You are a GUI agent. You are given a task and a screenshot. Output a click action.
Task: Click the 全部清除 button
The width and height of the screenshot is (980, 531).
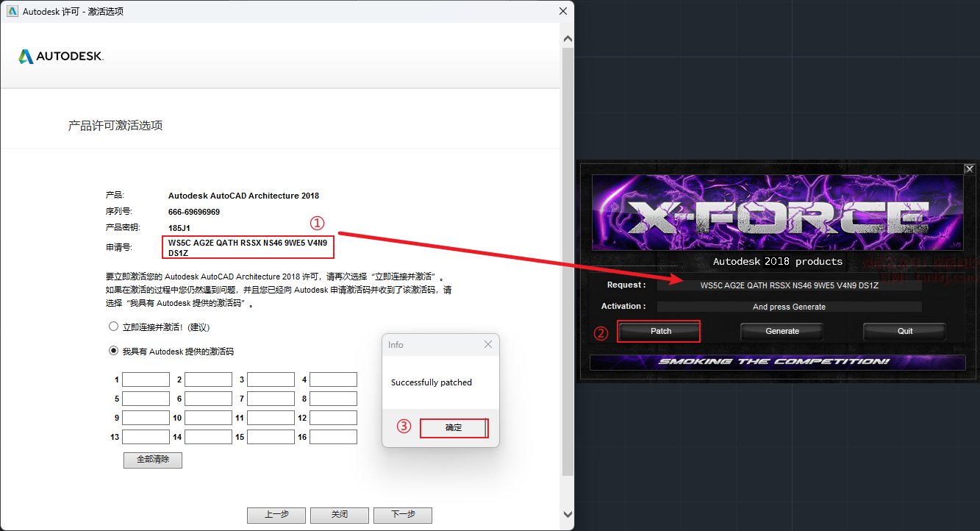coord(153,460)
